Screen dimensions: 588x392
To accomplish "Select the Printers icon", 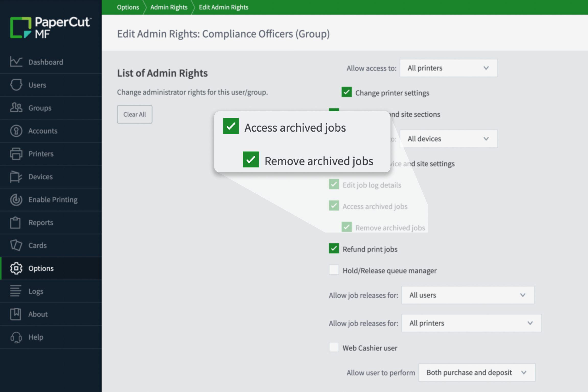I will click(16, 153).
